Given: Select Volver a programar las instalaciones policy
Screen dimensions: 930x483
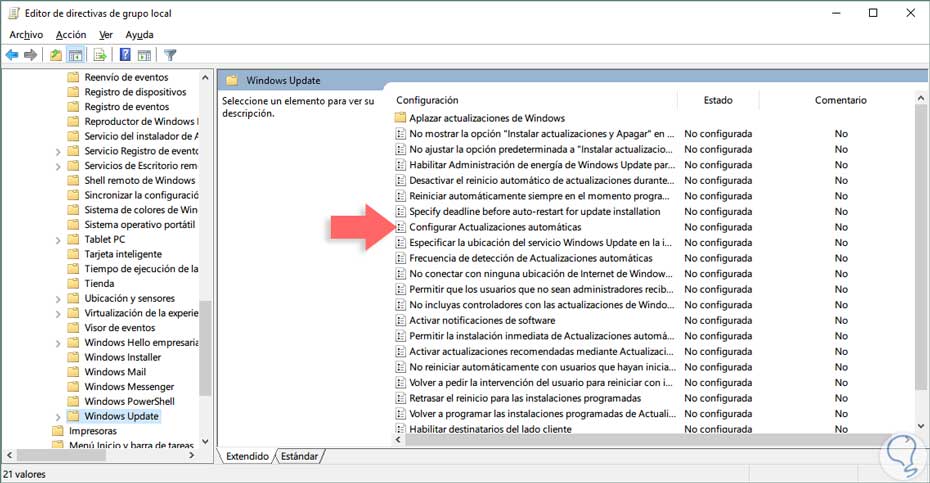Looking at the screenshot, I should [x=542, y=414].
